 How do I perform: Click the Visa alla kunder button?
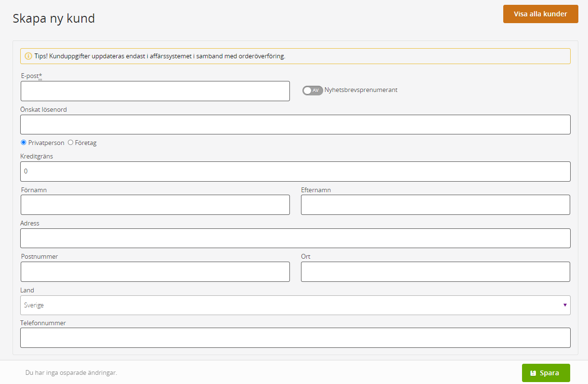point(540,14)
